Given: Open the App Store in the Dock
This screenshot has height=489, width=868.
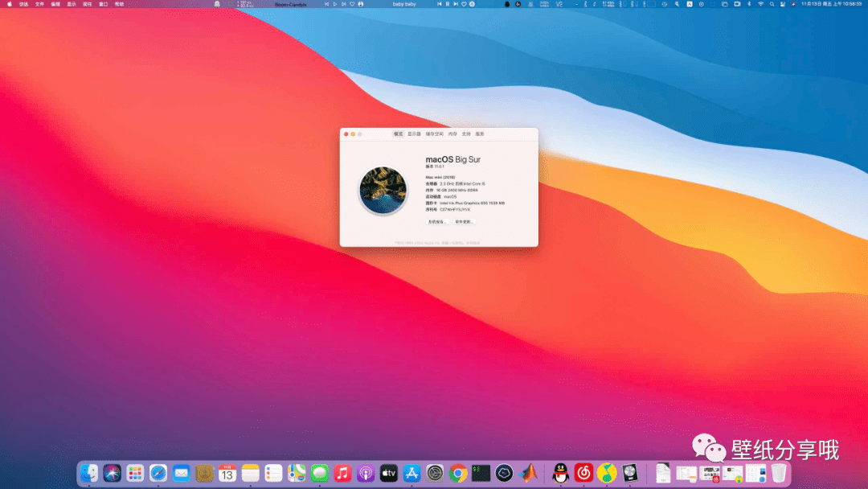Looking at the screenshot, I should tap(411, 473).
